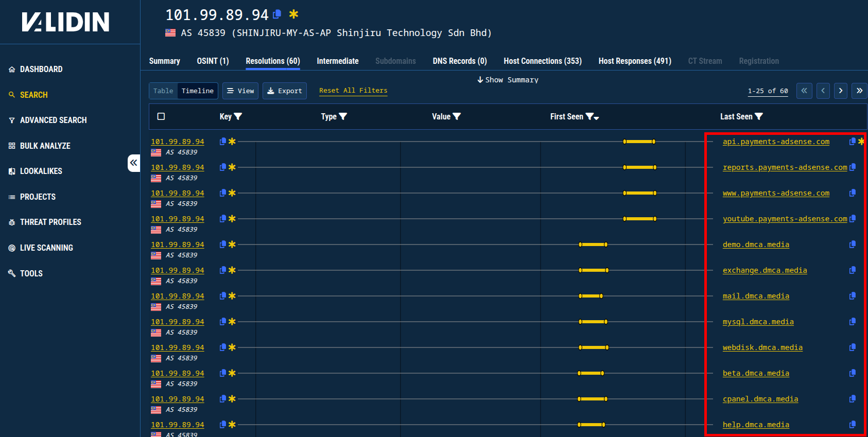Copy the IP address in the page header
The image size is (868, 437).
click(x=277, y=14)
